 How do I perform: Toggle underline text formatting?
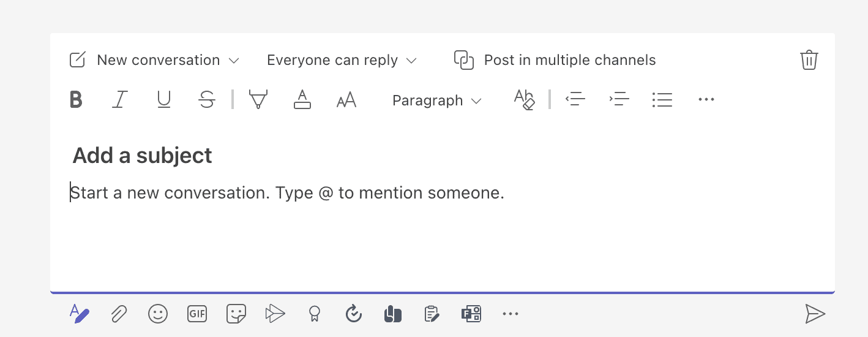pos(163,100)
